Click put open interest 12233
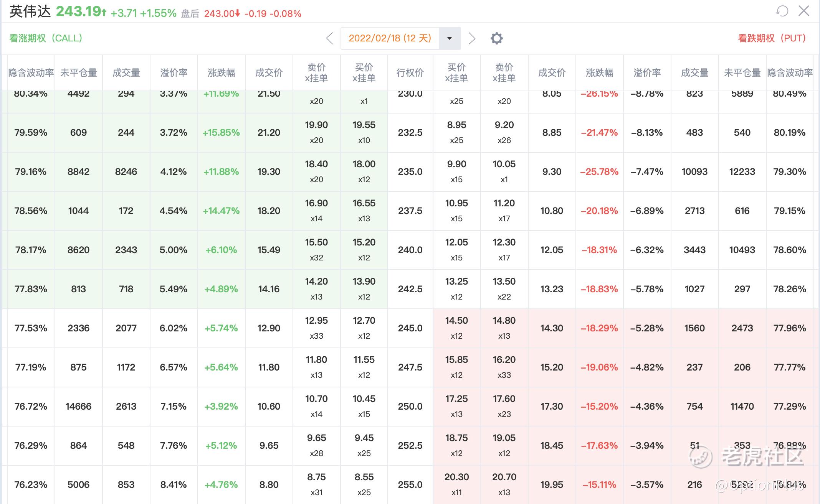Screen dimensions: 820x504 (x=742, y=172)
